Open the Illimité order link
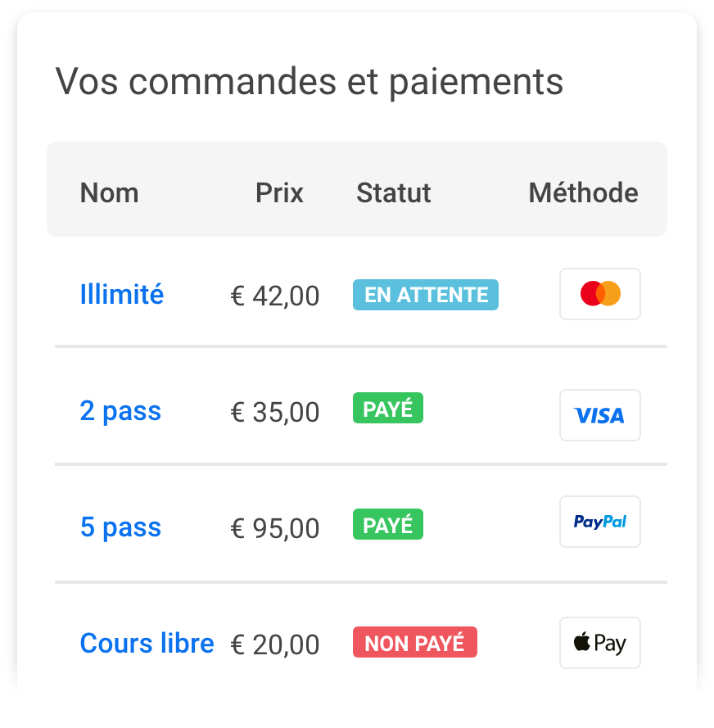This screenshot has width=714, height=728. click(122, 294)
